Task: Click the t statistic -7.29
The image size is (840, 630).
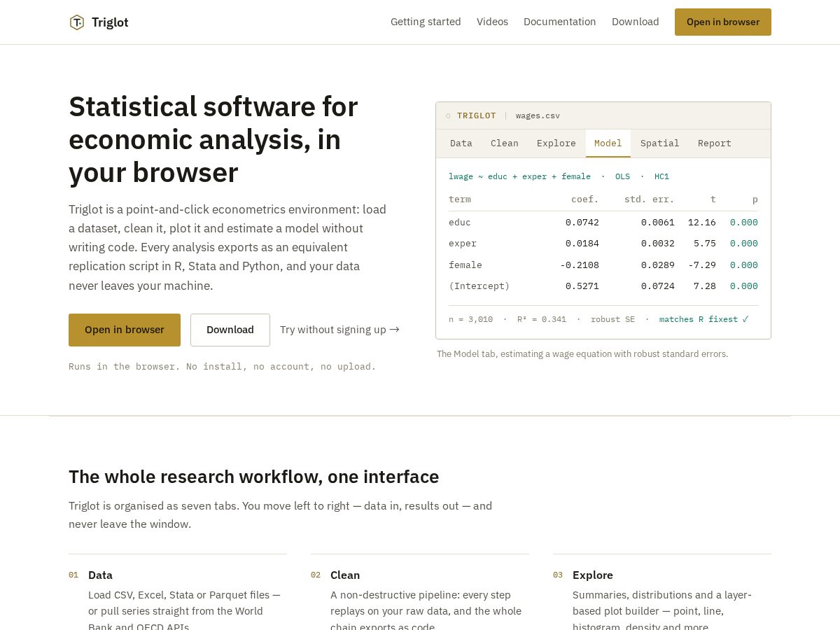Action: coord(702,265)
